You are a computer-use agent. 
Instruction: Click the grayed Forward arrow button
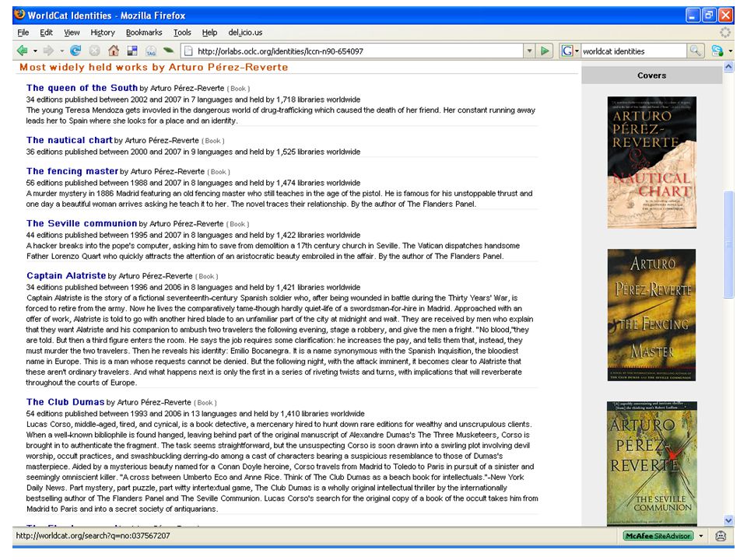48,51
